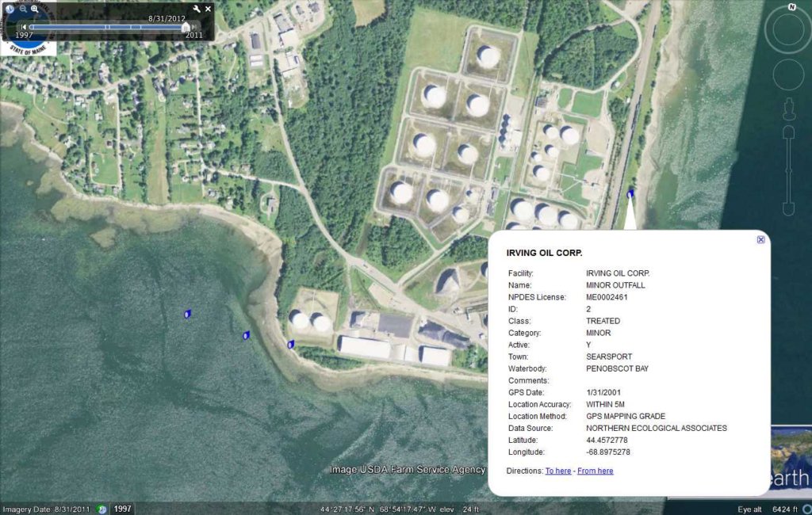Click the Name value 'MINOR OUTFALL'
Viewport: 812px width, 515px height.
[x=615, y=285]
